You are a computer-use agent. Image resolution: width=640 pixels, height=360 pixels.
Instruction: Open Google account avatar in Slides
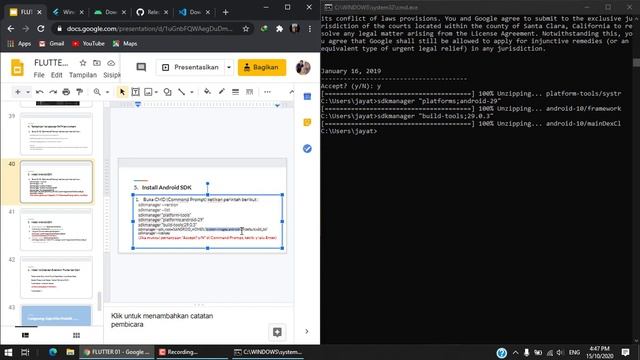(x=303, y=67)
